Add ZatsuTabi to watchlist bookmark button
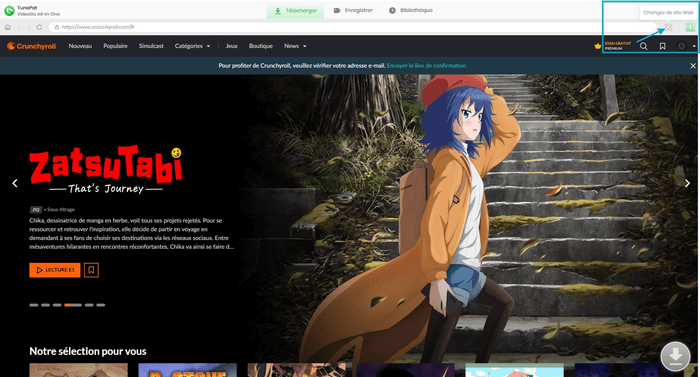 coord(91,270)
